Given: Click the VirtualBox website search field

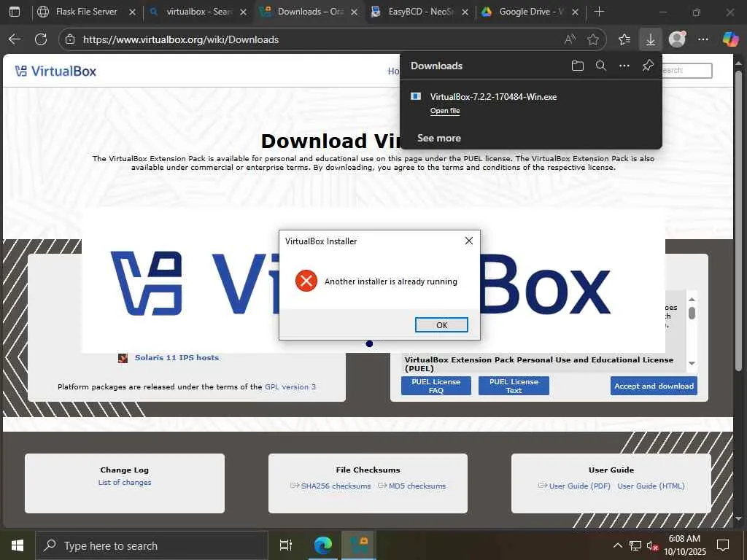Looking at the screenshot, I should tap(686, 71).
